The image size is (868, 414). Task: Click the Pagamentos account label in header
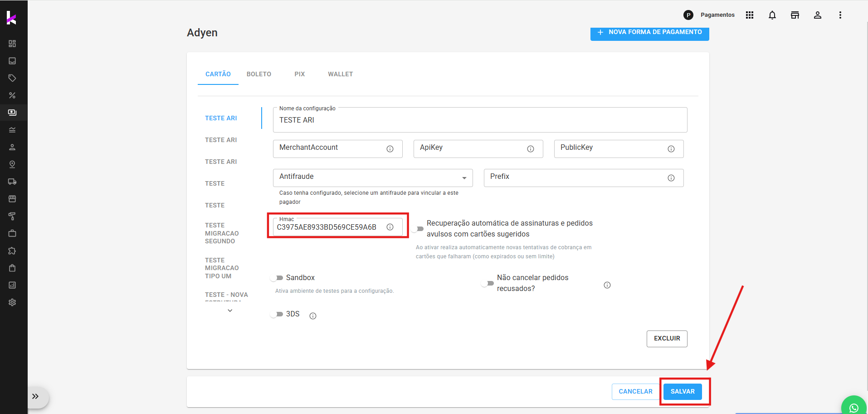point(717,15)
